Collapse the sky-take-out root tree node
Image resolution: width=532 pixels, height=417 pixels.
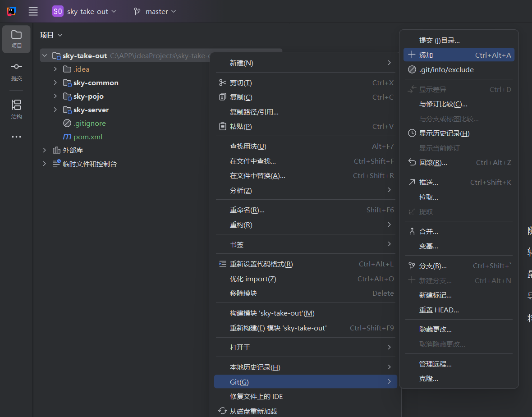(x=45, y=55)
